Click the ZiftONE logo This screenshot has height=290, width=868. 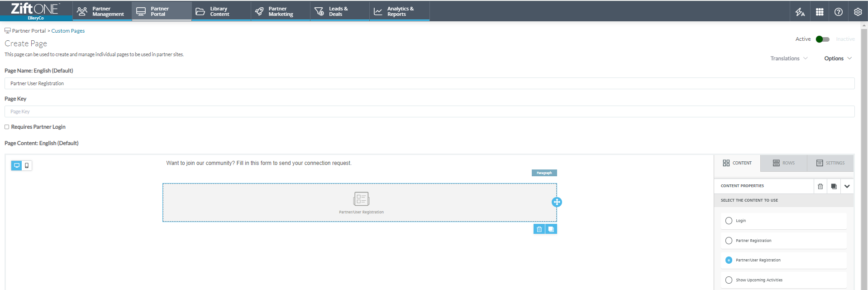[35, 8]
